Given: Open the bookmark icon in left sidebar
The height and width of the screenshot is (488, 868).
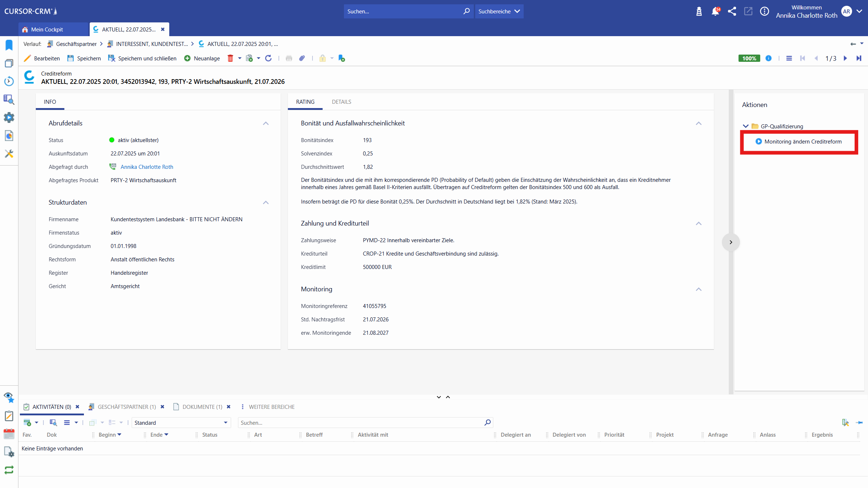Looking at the screenshot, I should [9, 45].
